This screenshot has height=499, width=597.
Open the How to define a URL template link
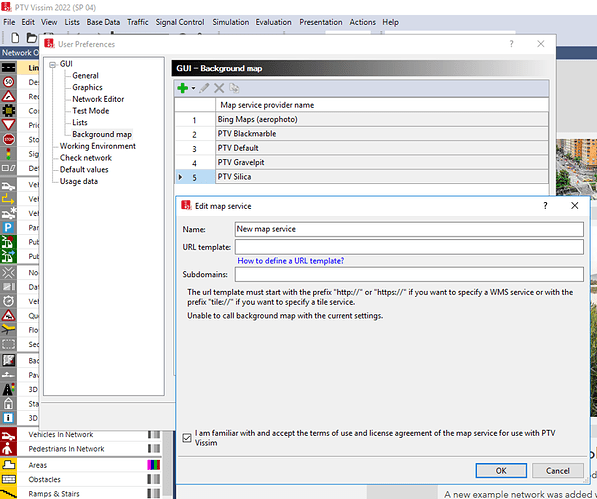[291, 261]
